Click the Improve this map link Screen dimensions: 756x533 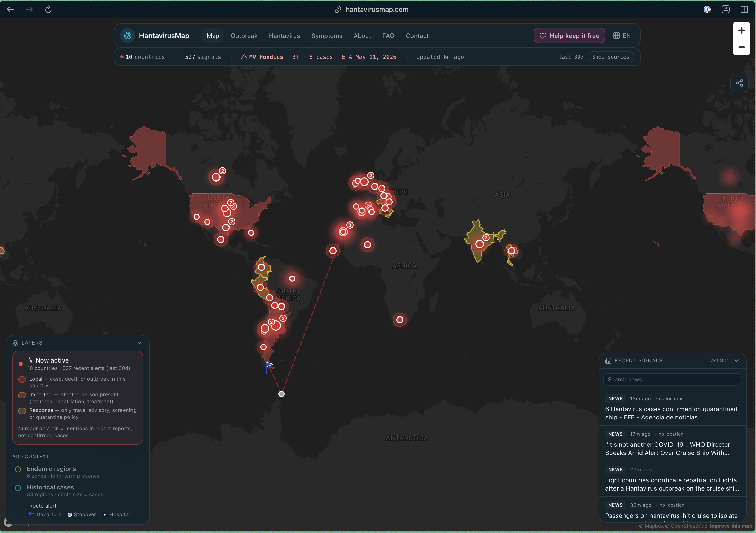point(731,526)
